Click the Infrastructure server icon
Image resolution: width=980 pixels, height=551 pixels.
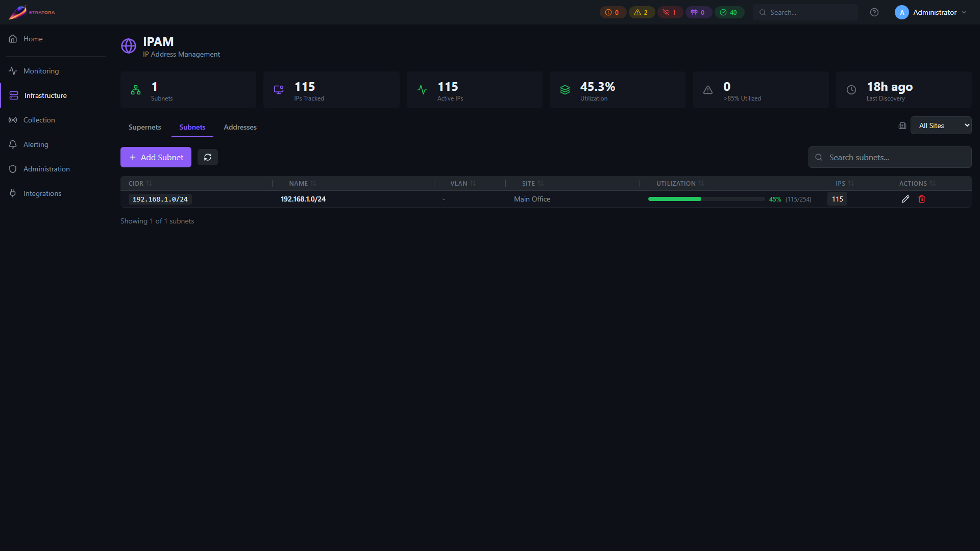[14, 95]
